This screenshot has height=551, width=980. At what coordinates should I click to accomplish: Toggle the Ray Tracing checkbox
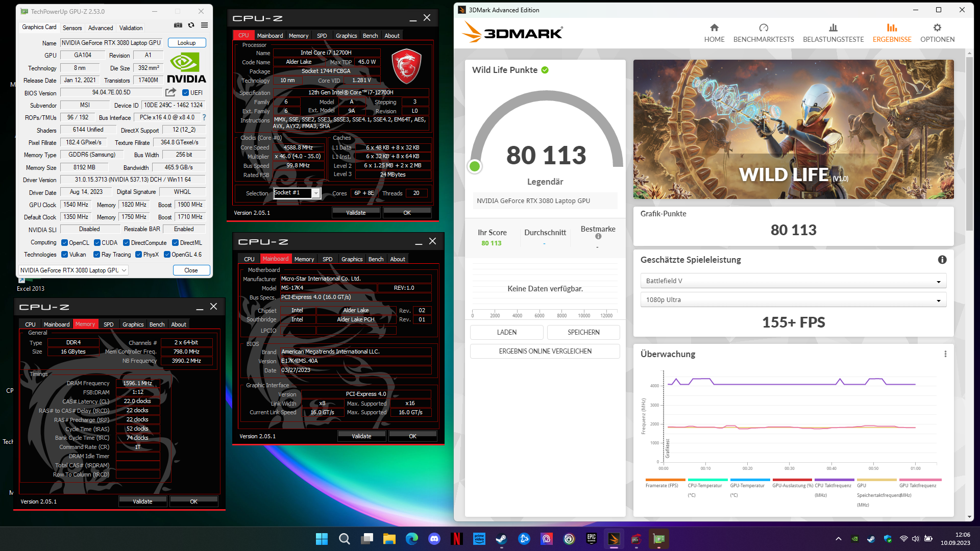pyautogui.click(x=97, y=255)
